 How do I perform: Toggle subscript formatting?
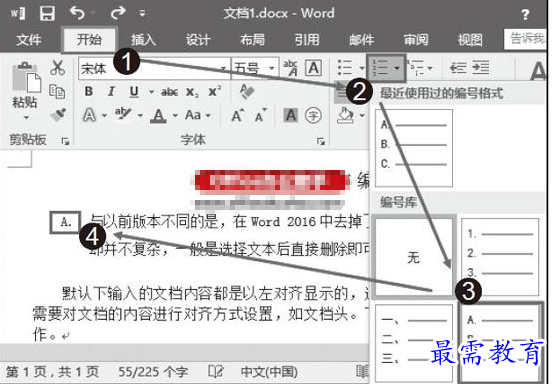[192, 92]
